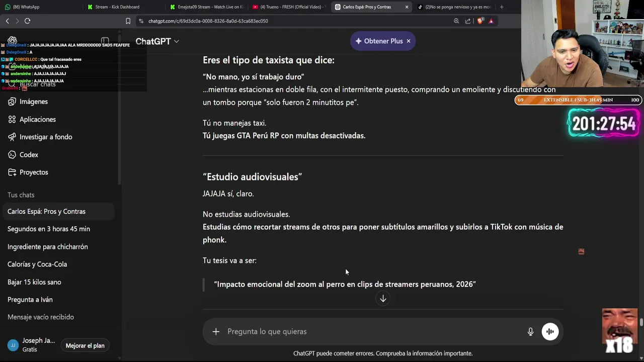644x362 pixels.
Task: Click the ChatGPT logo in the sidebar
Action: [13, 41]
